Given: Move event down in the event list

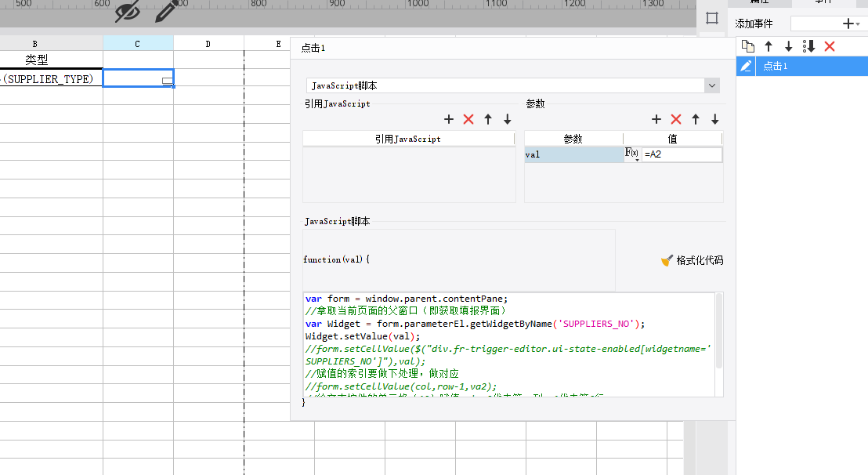Looking at the screenshot, I should tap(788, 46).
